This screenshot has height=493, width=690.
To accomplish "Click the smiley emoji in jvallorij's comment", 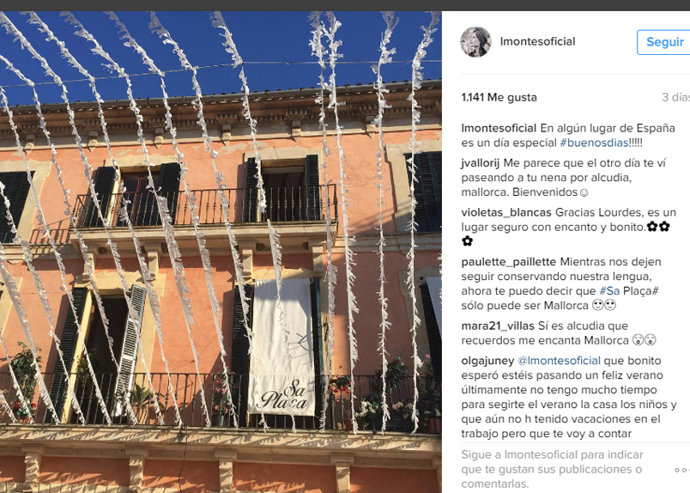I will pos(584,193).
